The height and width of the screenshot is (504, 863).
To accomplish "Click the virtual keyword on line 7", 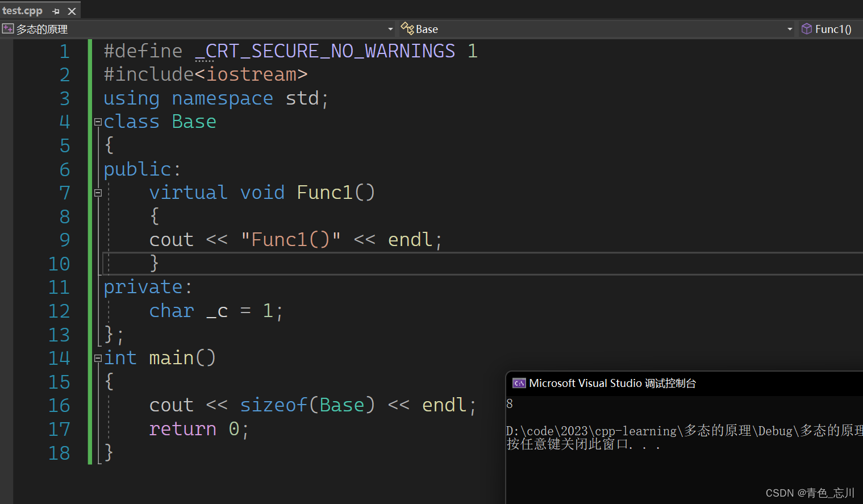I will pyautogui.click(x=188, y=193).
